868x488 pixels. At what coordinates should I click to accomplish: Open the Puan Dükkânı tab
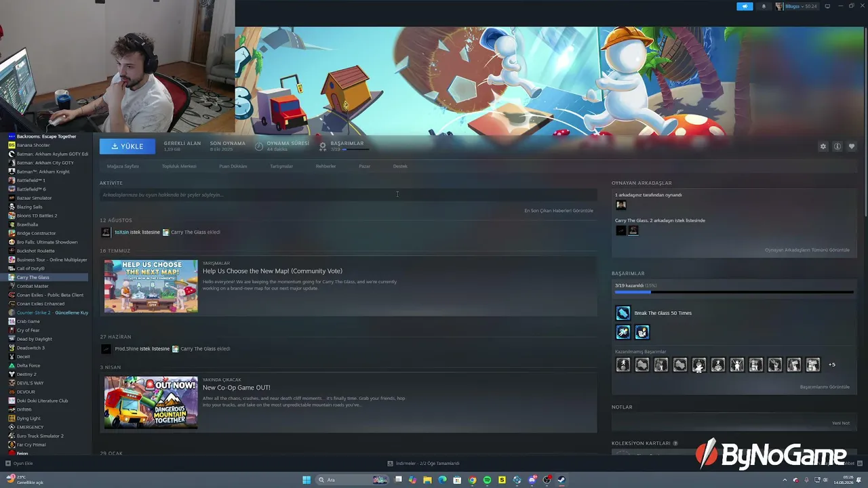233,166
